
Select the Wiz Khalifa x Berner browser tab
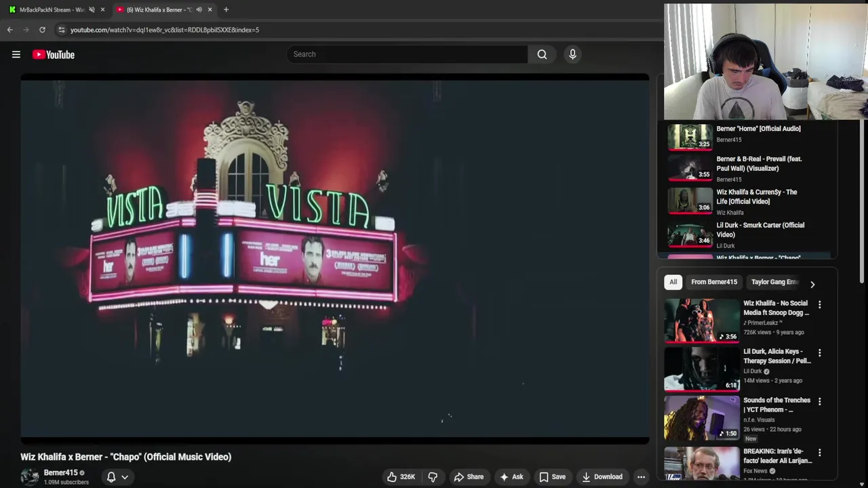click(159, 9)
